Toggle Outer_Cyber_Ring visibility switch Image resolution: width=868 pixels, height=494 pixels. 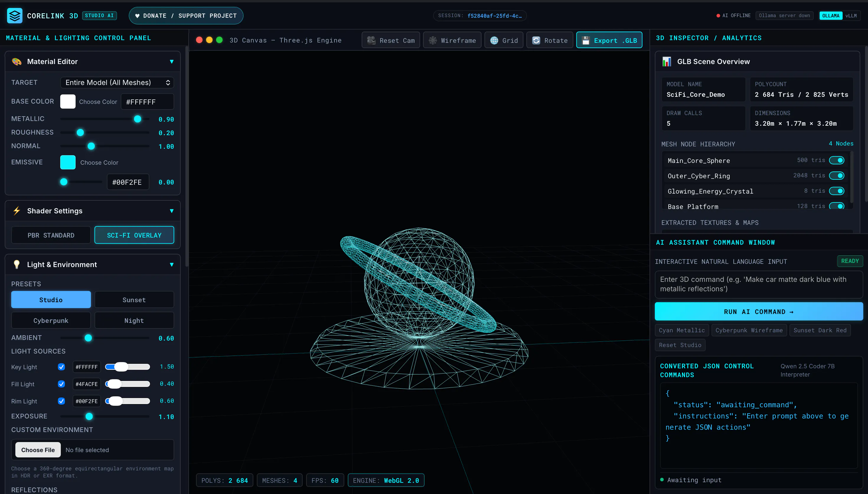point(836,175)
